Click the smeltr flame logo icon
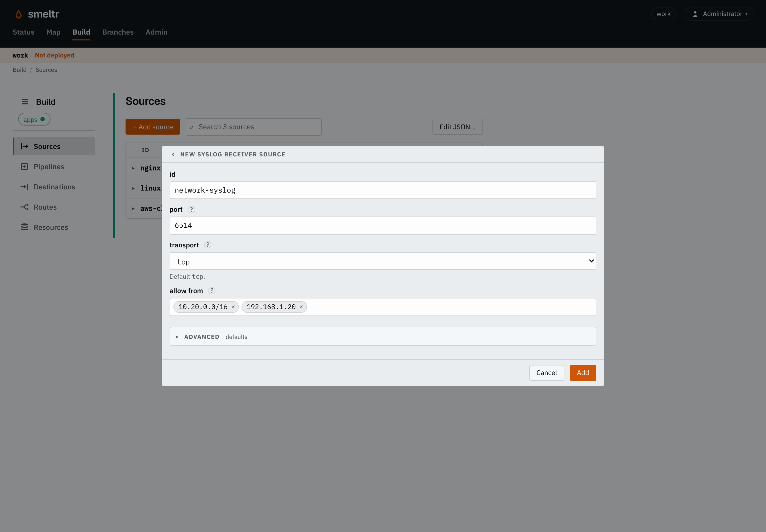This screenshot has width=766, height=532. coord(19,14)
